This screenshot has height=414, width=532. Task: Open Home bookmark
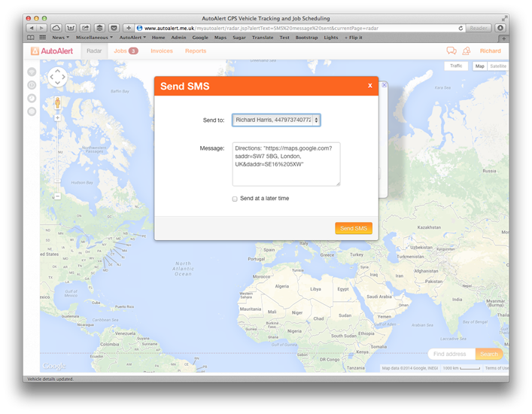[158, 38]
